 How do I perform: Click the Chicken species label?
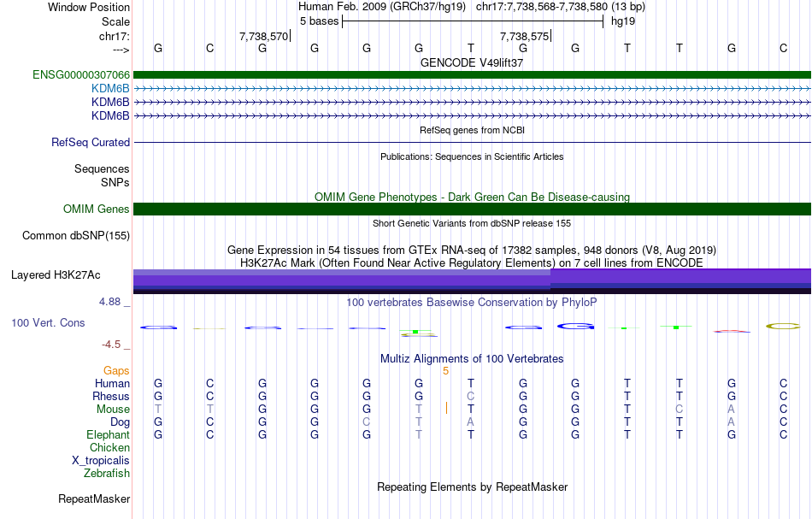(109, 448)
